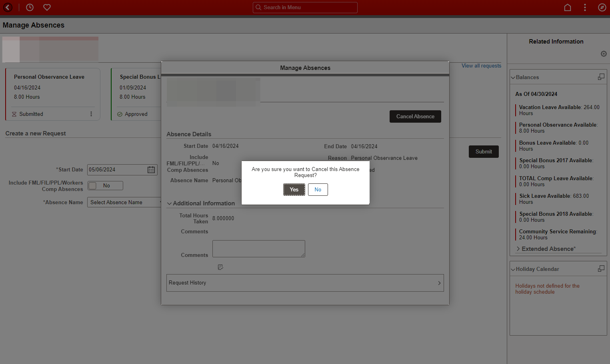The image size is (610, 364).
Task: Open the NavBar compass icon
Action: 602,7
